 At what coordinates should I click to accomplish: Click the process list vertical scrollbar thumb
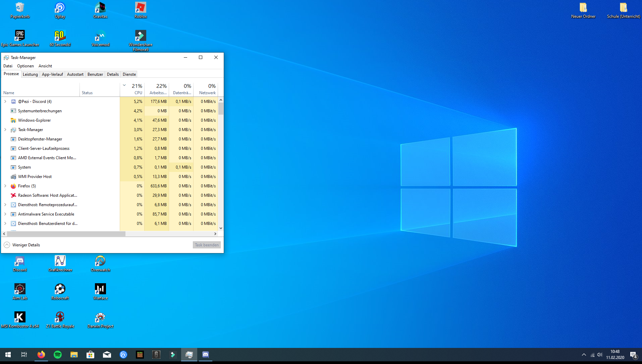[x=221, y=109]
